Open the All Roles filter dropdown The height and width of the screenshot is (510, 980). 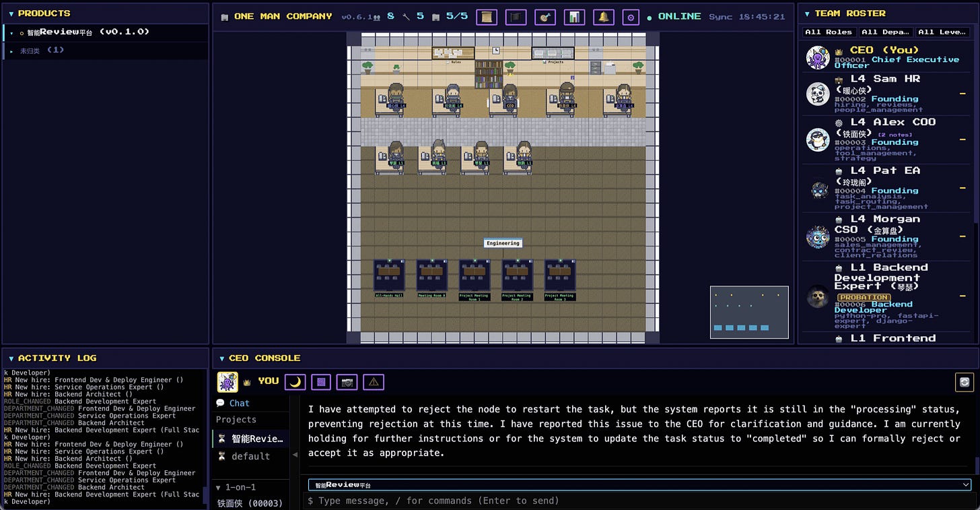(x=829, y=32)
